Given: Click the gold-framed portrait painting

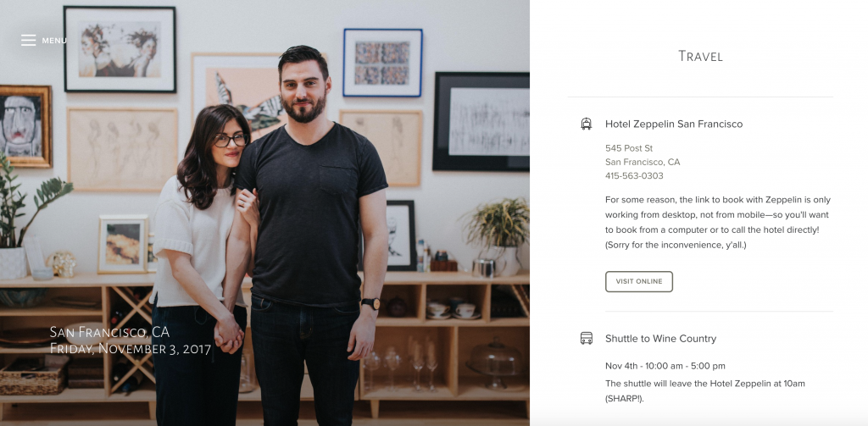Looking at the screenshot, I should [25, 126].
